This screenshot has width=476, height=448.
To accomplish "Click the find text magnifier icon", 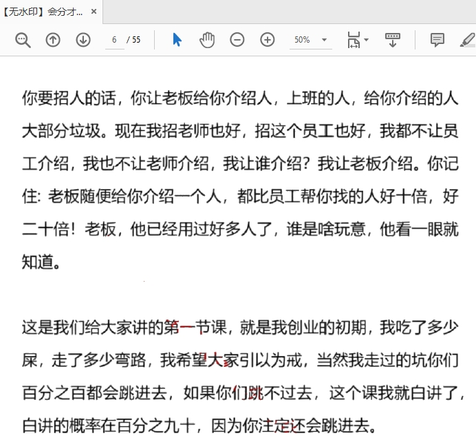I will click(23, 40).
